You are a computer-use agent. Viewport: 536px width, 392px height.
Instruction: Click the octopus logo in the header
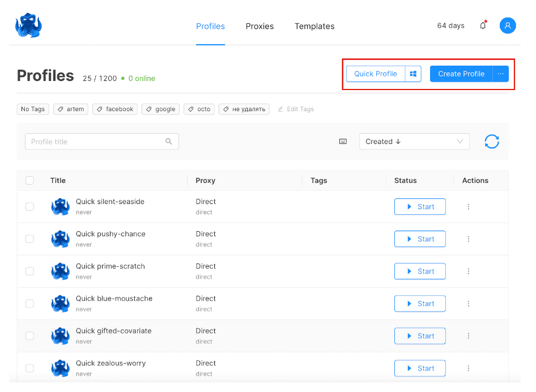tap(28, 26)
